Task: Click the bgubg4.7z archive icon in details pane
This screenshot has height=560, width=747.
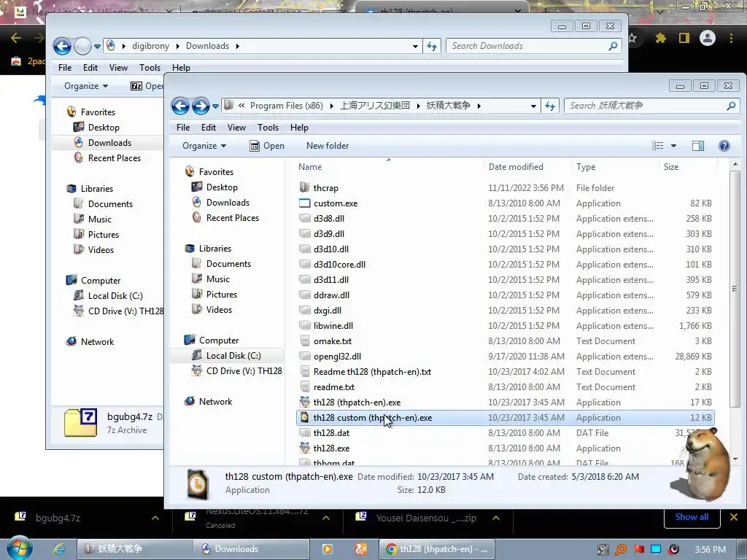Action: 80,422
